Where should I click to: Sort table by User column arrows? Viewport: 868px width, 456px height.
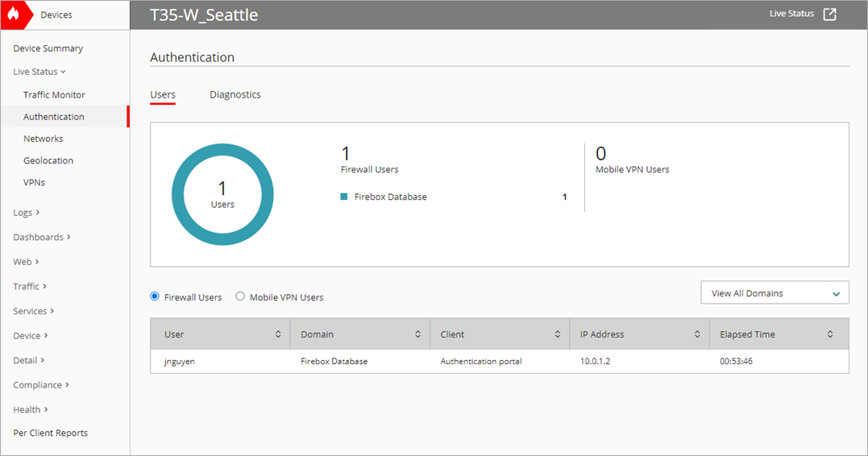[x=278, y=334]
